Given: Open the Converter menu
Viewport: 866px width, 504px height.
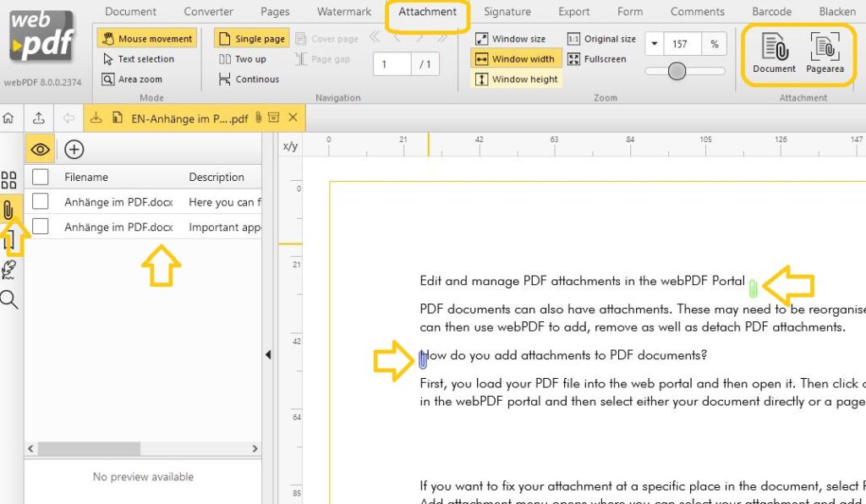Looking at the screenshot, I should pyautogui.click(x=207, y=12).
